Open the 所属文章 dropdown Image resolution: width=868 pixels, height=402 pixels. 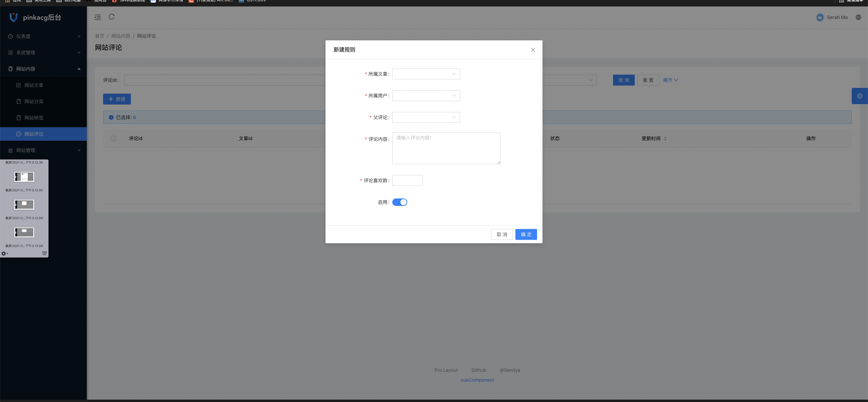[x=426, y=74]
